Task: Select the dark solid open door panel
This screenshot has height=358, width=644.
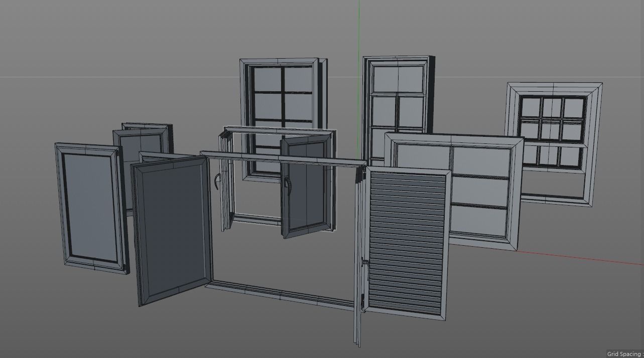Action: (x=171, y=230)
